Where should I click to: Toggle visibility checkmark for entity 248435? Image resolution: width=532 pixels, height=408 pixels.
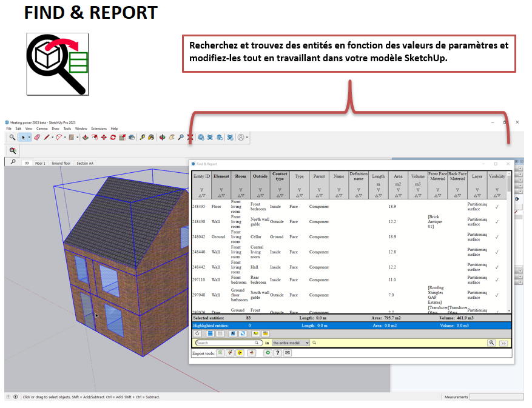click(x=497, y=207)
